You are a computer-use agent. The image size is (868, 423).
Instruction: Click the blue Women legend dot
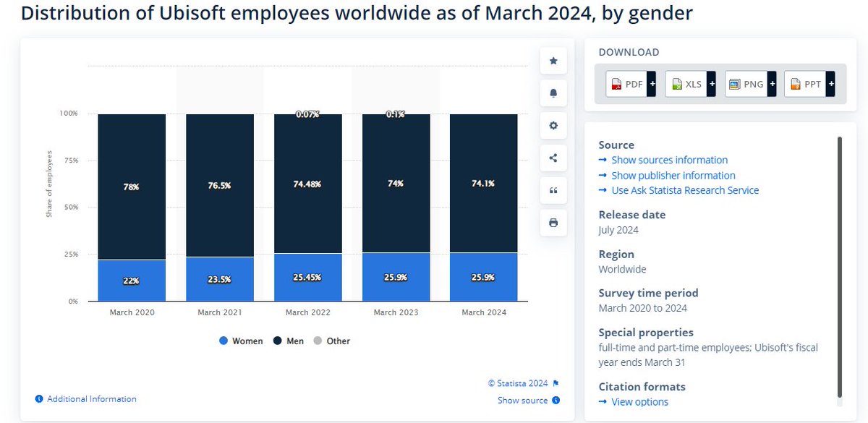(x=223, y=341)
